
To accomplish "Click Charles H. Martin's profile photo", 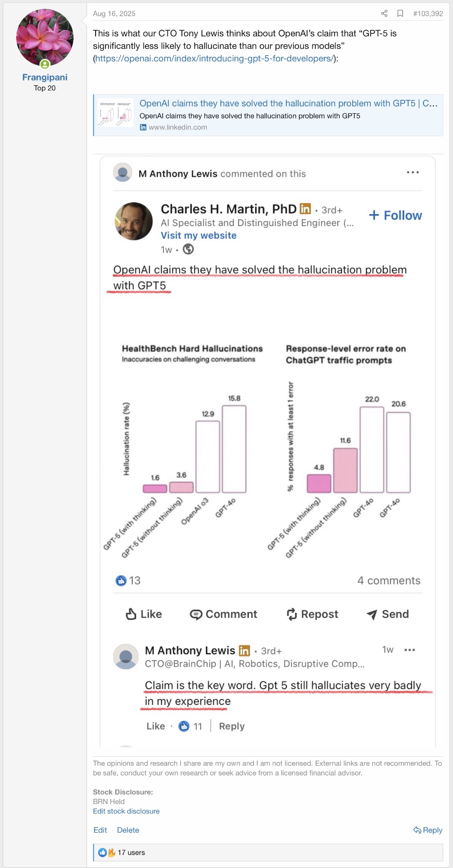I will pos(134,221).
